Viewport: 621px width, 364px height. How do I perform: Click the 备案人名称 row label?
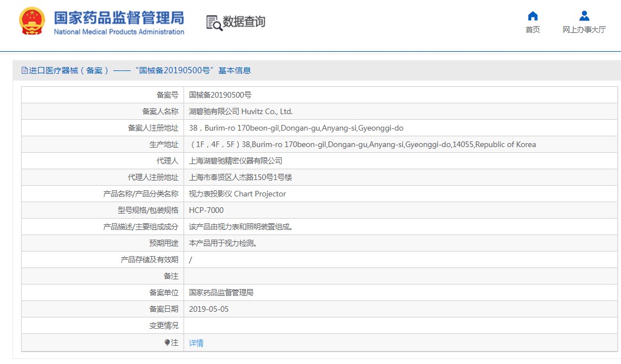tap(160, 111)
